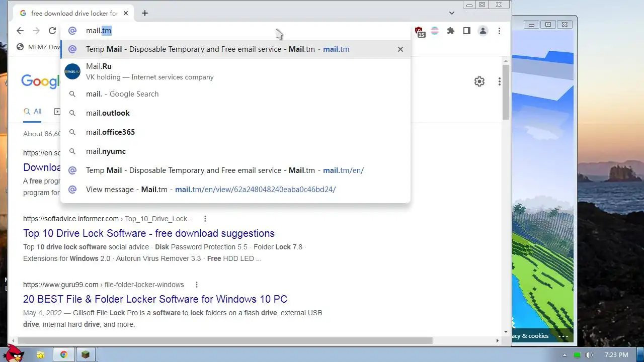Click the striped flag extension icon
This screenshot has height=362, width=644.
[x=435, y=31]
